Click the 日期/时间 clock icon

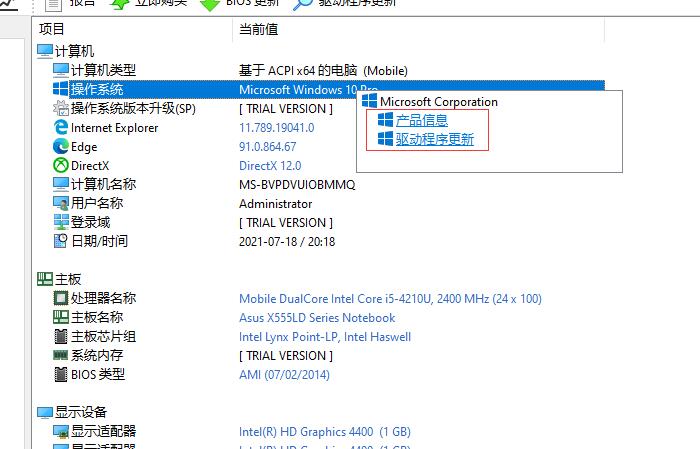click(61, 241)
